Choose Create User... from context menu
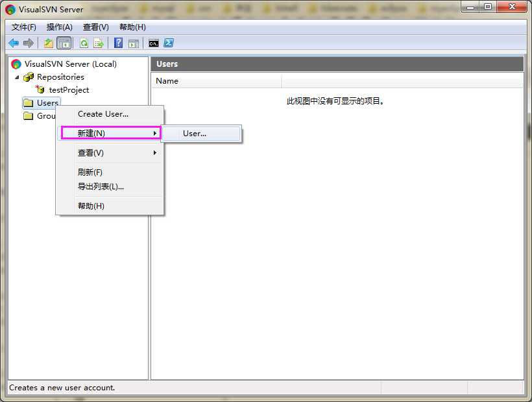This screenshot has width=532, height=402. 110,114
